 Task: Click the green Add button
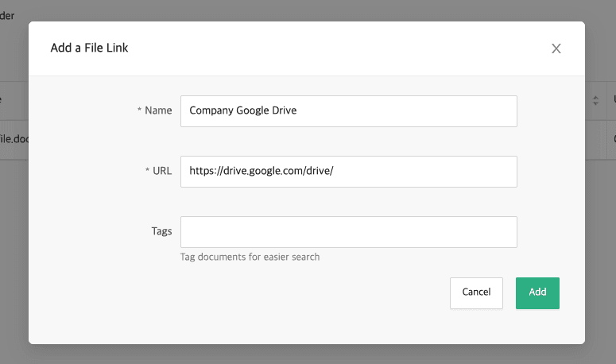tap(537, 293)
